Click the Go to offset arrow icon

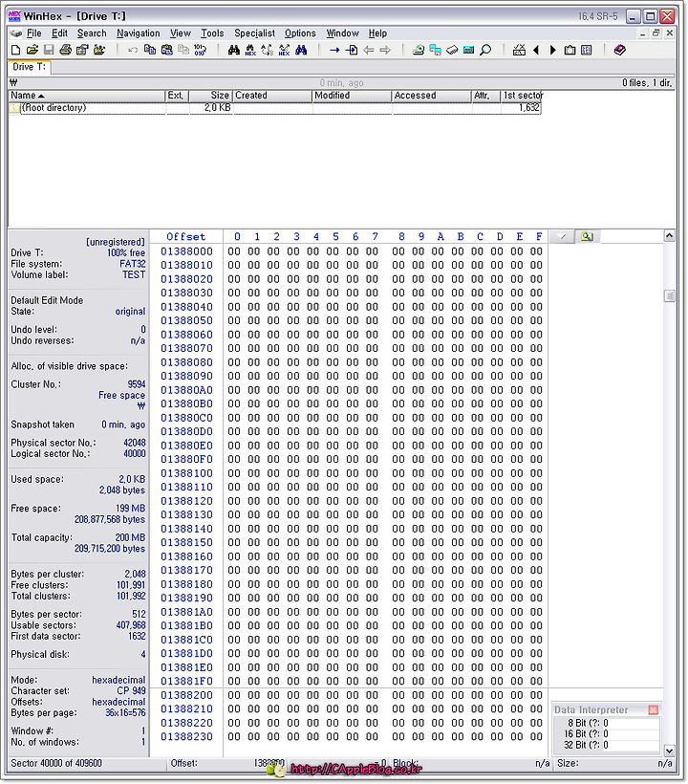point(334,50)
